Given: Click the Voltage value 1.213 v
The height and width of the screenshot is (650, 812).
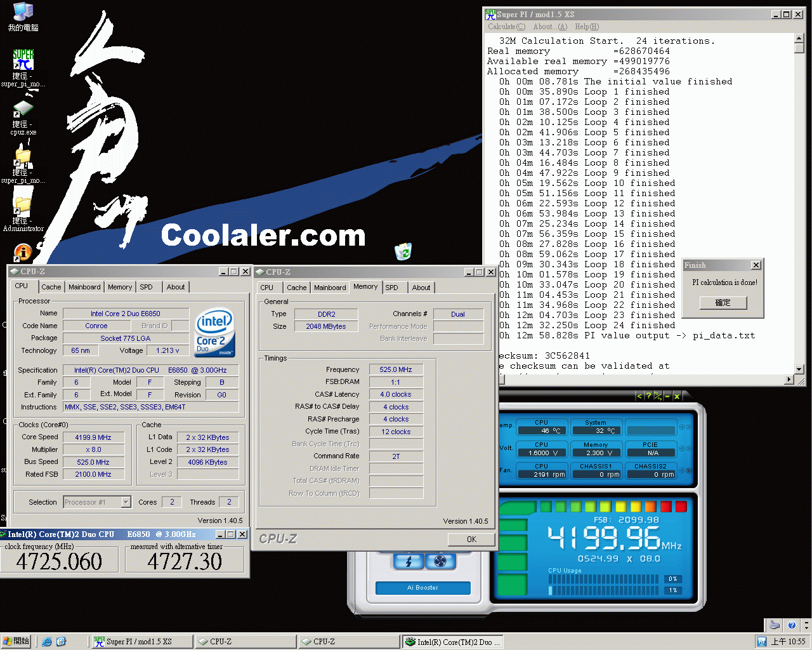Looking at the screenshot, I should (x=167, y=350).
